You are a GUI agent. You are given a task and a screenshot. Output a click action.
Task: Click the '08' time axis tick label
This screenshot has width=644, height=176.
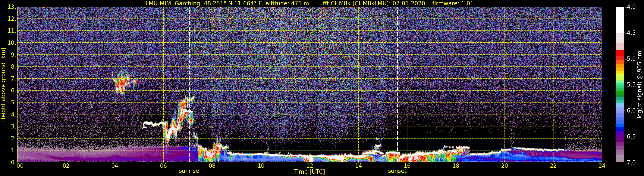(x=212, y=166)
